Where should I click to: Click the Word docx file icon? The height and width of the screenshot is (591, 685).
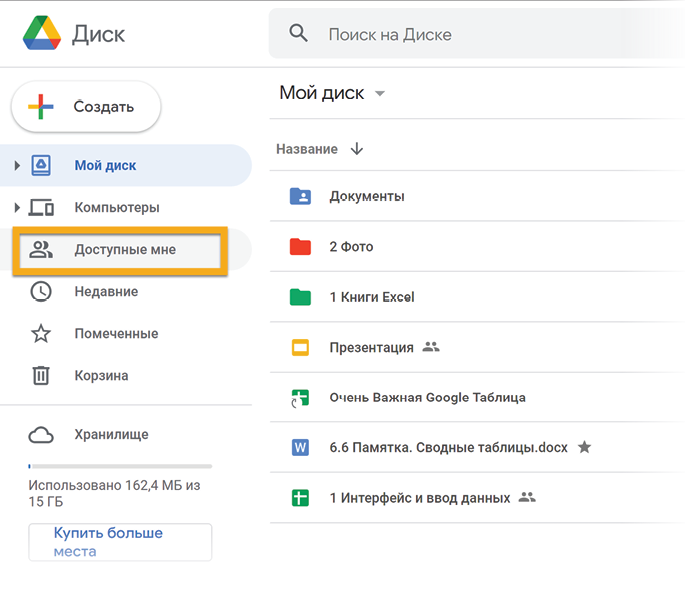tap(300, 447)
